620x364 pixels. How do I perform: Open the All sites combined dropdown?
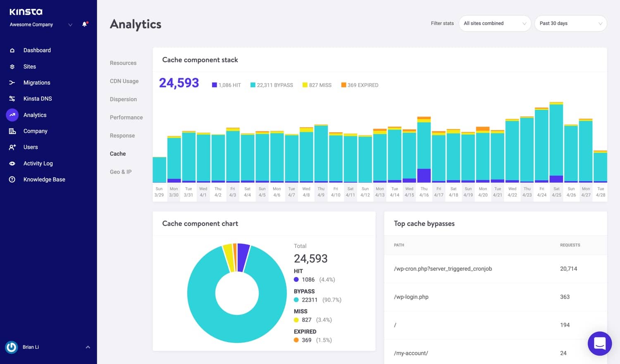(x=494, y=24)
